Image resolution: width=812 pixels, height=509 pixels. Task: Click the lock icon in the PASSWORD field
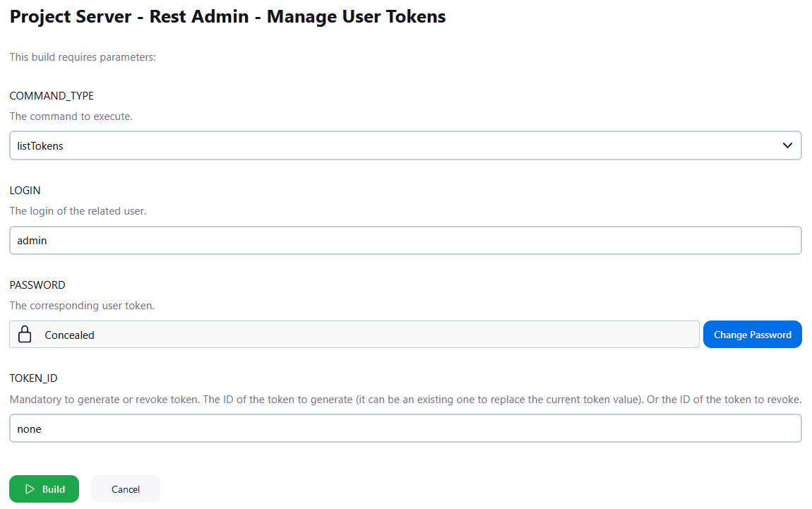(25, 334)
